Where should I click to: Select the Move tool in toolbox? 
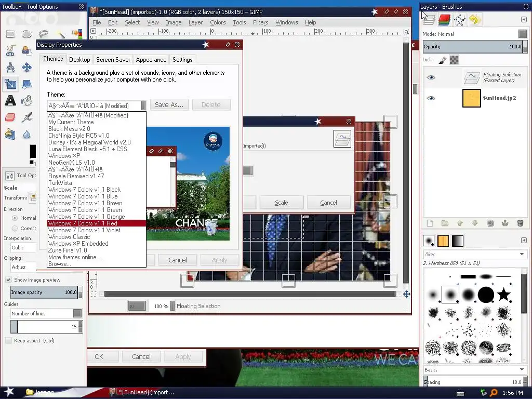click(x=27, y=67)
